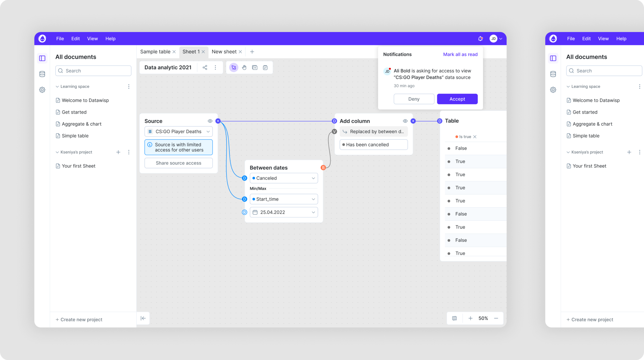Accept Ali Bold's access request
Image resolution: width=644 pixels, height=360 pixels.
pos(457,99)
